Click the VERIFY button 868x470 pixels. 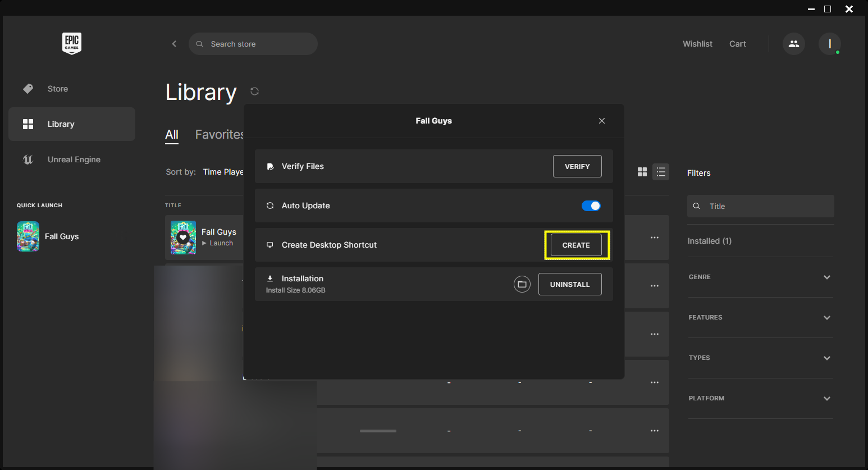(577, 166)
